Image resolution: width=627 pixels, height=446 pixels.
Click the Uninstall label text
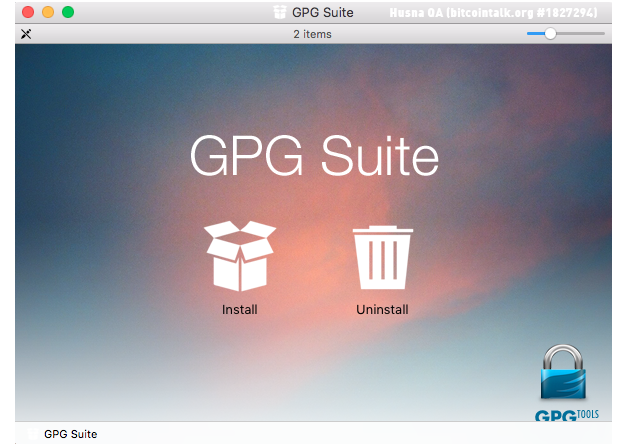pyautogui.click(x=382, y=310)
